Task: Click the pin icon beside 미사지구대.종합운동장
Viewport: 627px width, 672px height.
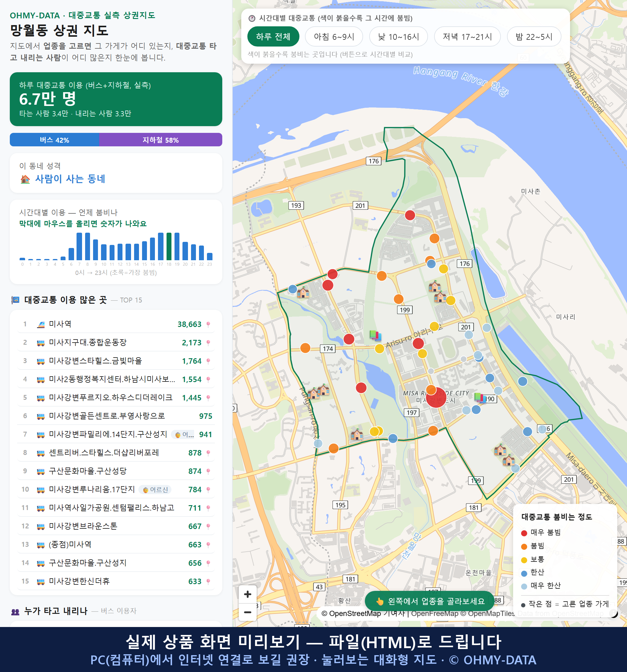Action: pyautogui.click(x=208, y=342)
